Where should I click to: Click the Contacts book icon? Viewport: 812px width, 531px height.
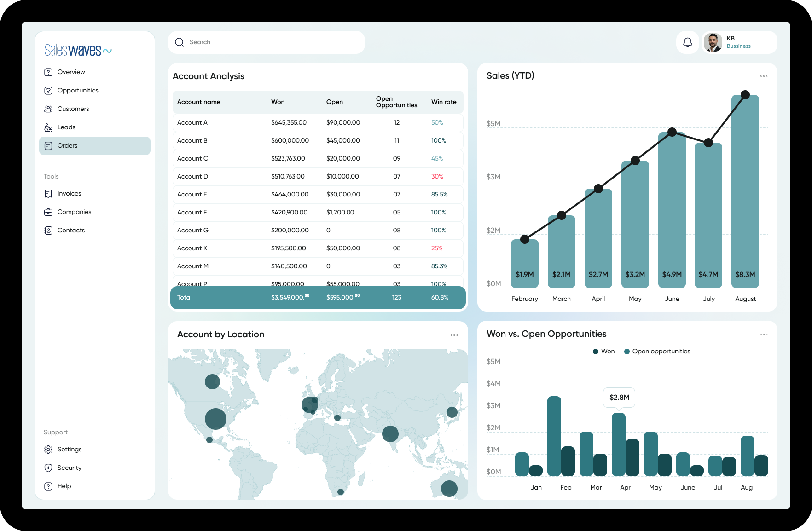coord(48,231)
